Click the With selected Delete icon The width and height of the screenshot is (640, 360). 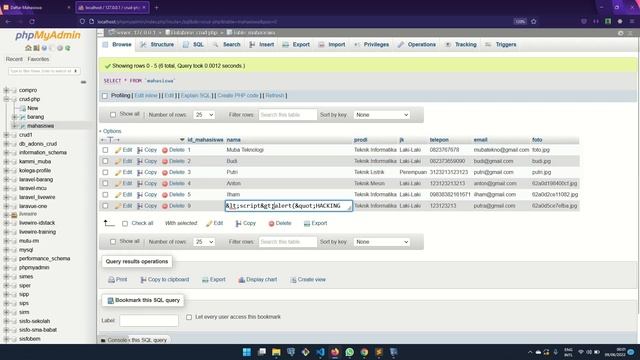point(271,223)
